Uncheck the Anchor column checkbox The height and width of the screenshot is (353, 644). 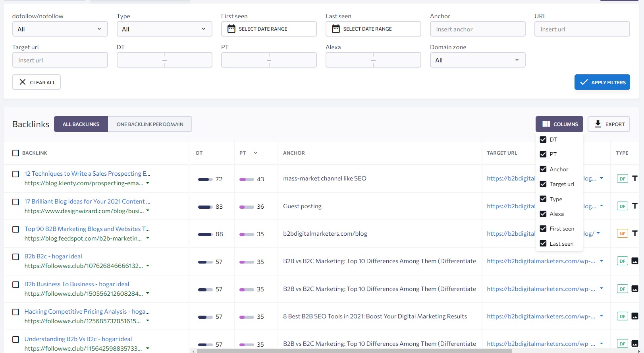coord(543,169)
